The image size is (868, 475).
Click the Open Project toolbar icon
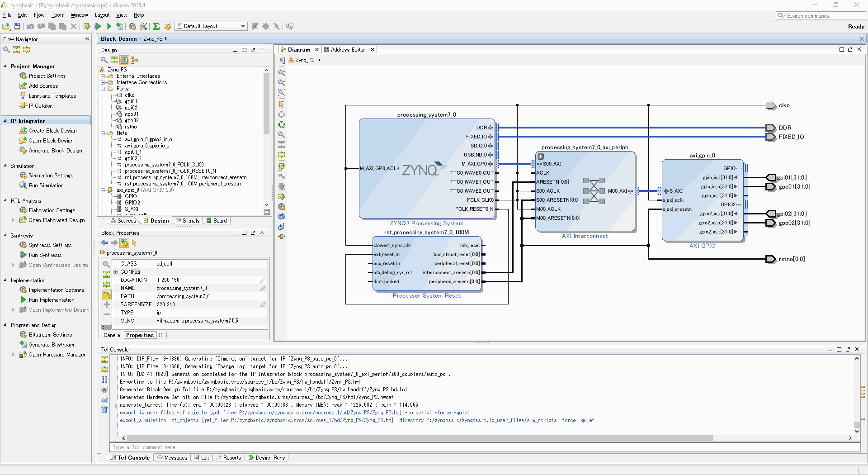tap(6, 26)
